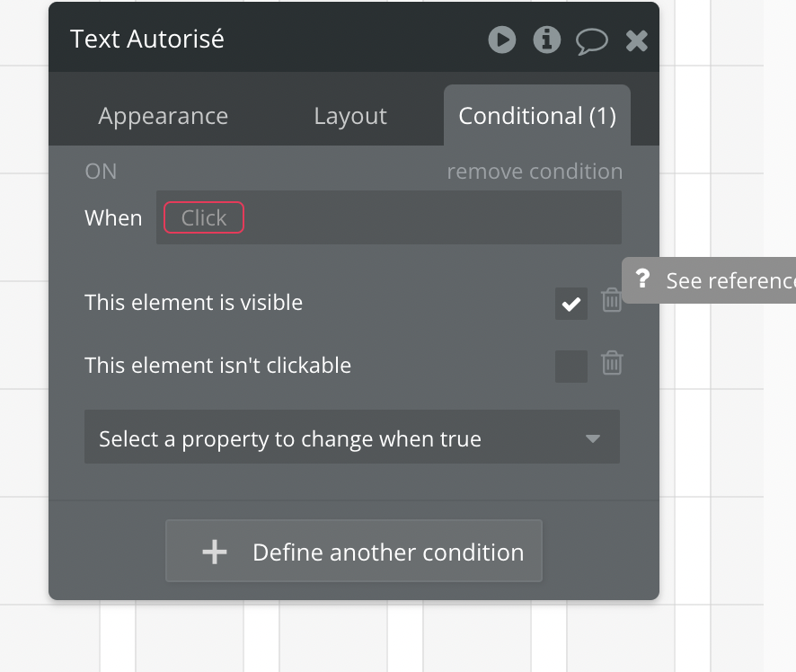
Task: Select the Conditional (1) tab
Action: click(537, 116)
